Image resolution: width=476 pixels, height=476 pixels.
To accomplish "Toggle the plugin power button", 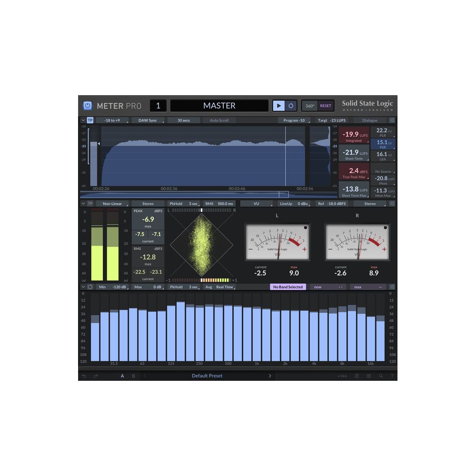I will tap(87, 105).
